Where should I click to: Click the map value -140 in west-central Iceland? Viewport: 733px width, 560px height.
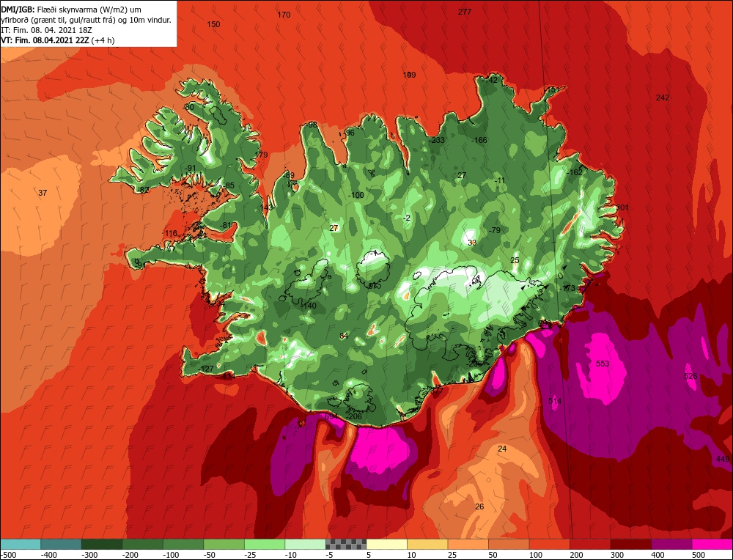(x=309, y=306)
